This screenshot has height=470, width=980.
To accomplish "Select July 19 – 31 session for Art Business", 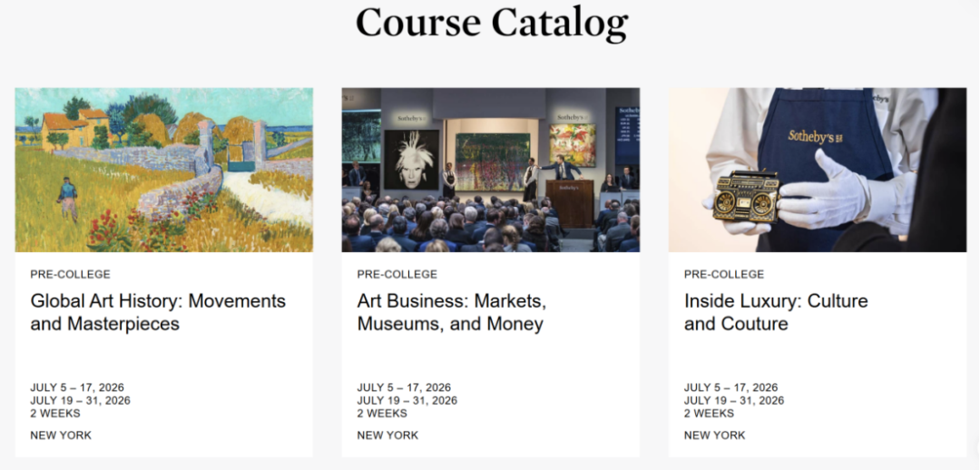I will coord(407,400).
